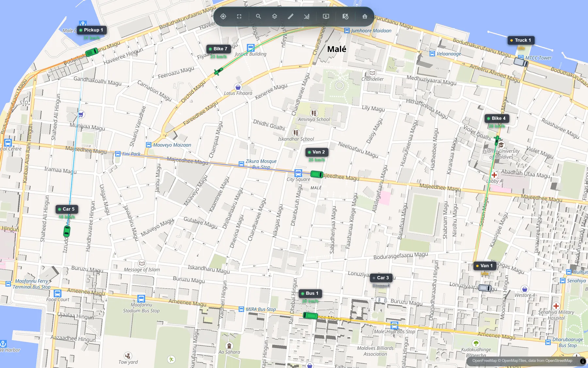588x368 pixels.
Task: Open the OpenStreetMap attribution link
Action: pos(559,361)
